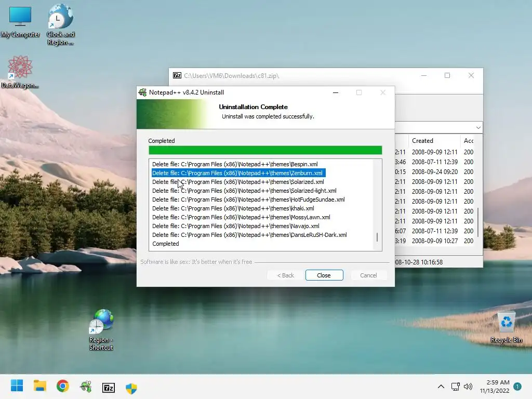Maximize the 7-Zip file manager window
Screen dimensions: 532x399
tap(447, 75)
